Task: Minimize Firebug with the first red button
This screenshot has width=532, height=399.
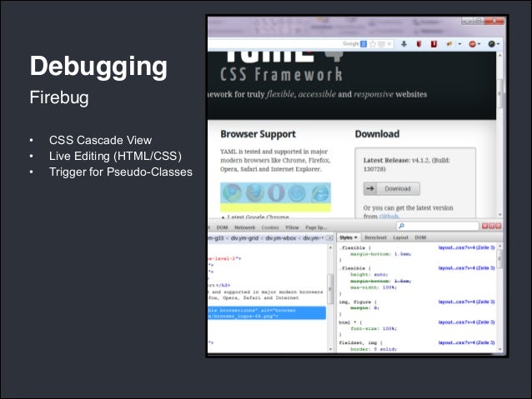Action: coord(484,226)
